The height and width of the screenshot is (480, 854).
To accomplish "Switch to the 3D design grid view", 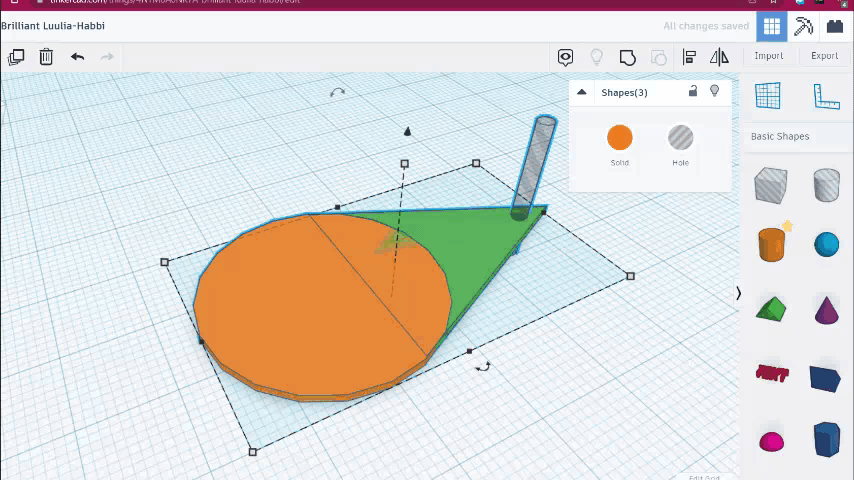I will tap(771, 27).
